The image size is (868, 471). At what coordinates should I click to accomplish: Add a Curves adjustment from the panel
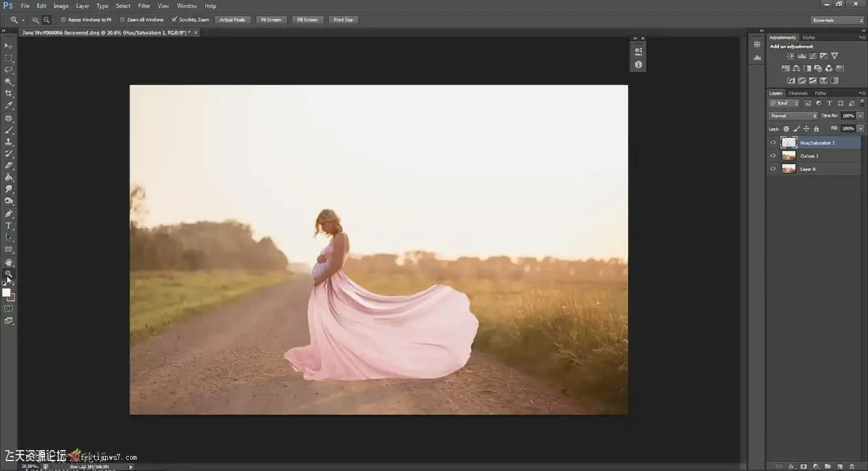point(812,56)
